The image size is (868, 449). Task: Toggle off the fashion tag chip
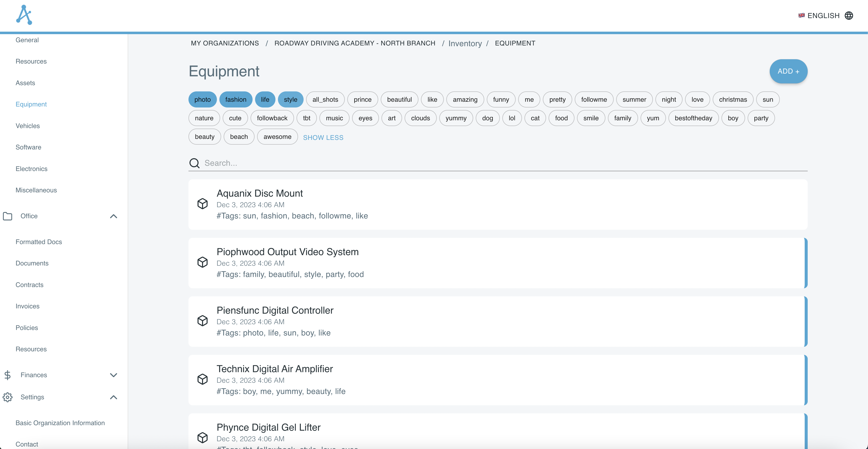point(235,100)
